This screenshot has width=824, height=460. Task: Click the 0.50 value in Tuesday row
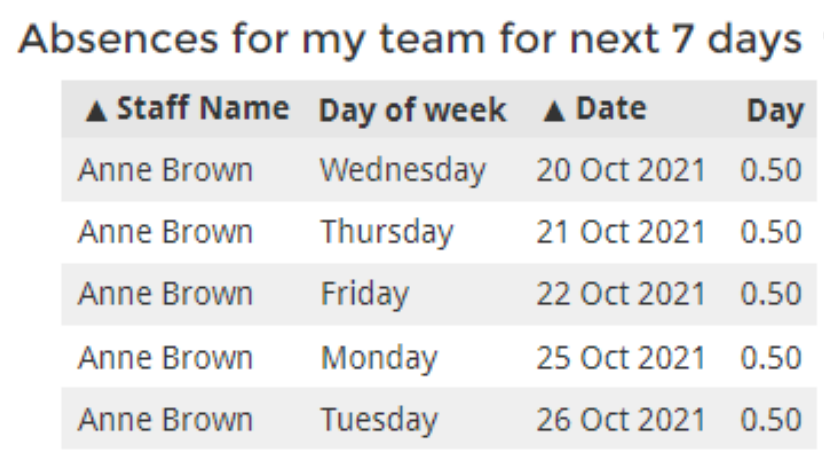[x=771, y=419]
